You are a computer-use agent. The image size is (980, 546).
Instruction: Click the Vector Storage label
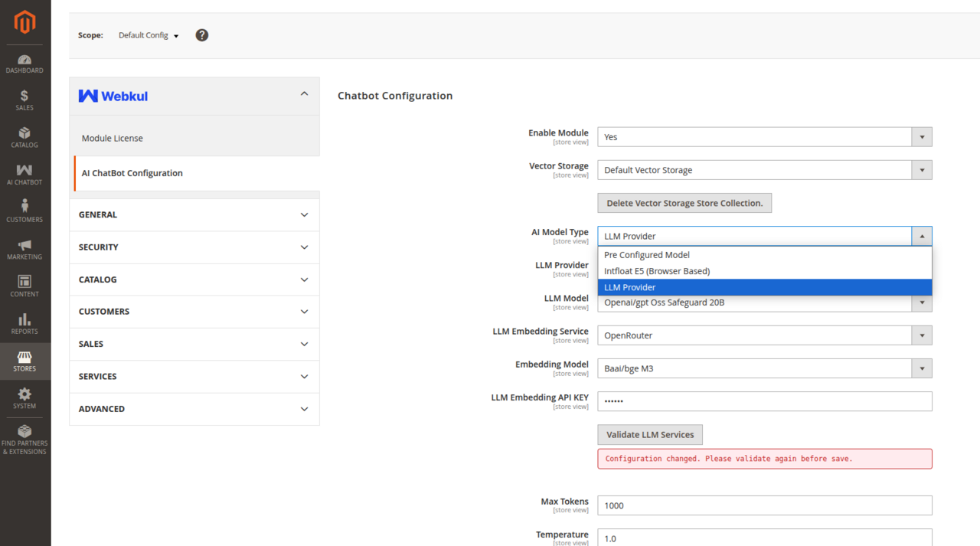[559, 165]
